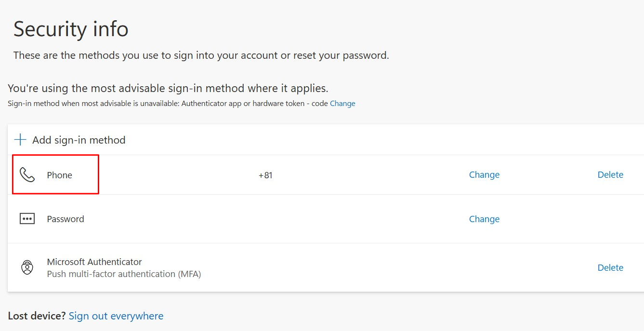Click the Microsoft Authenticator app icon
Viewport: 644px width, 331px height.
(x=27, y=266)
